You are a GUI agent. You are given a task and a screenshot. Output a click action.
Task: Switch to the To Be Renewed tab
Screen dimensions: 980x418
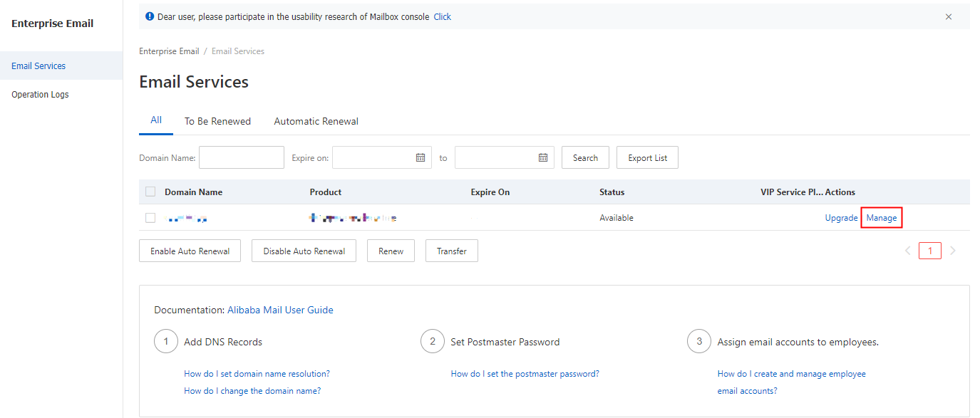pos(217,121)
